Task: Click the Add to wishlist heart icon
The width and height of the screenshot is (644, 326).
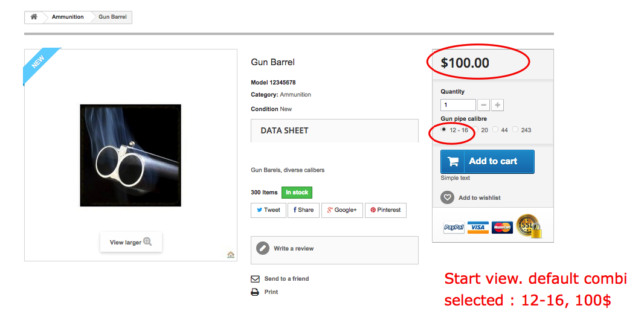Action: [447, 197]
